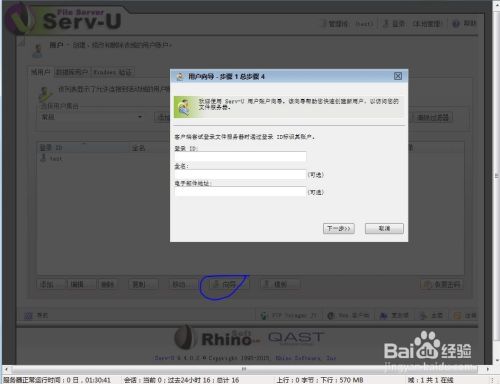Screen dimensions: 500x384
Task: Click the scrollbar left arrow
Action: point(6,369)
